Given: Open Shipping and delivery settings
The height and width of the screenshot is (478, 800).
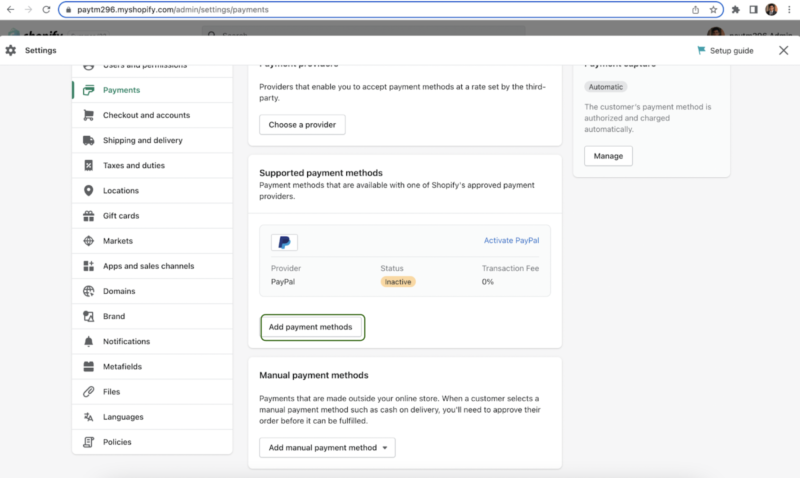Looking at the screenshot, I should coord(152,140).
